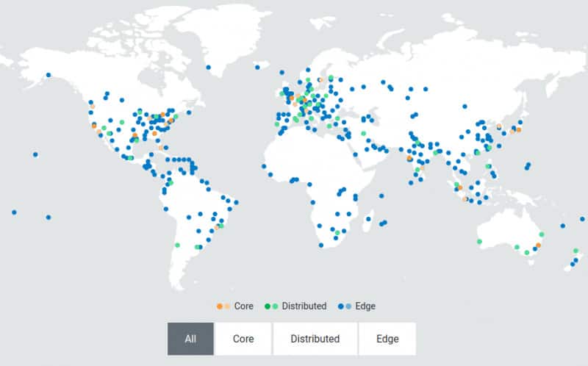The width and height of the screenshot is (588, 366).
Task: Click the light blue Edge legend dot
Action: 348,306
